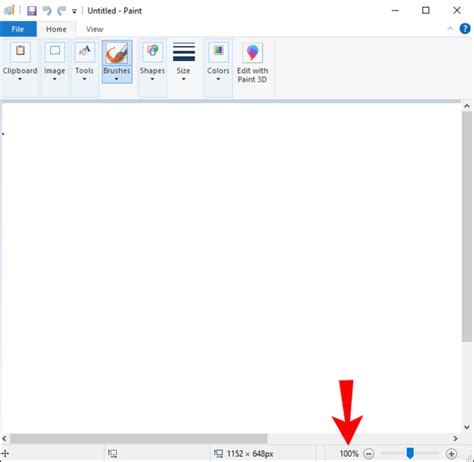Click the zoom slider handle
The image size is (474, 462).
click(410, 453)
